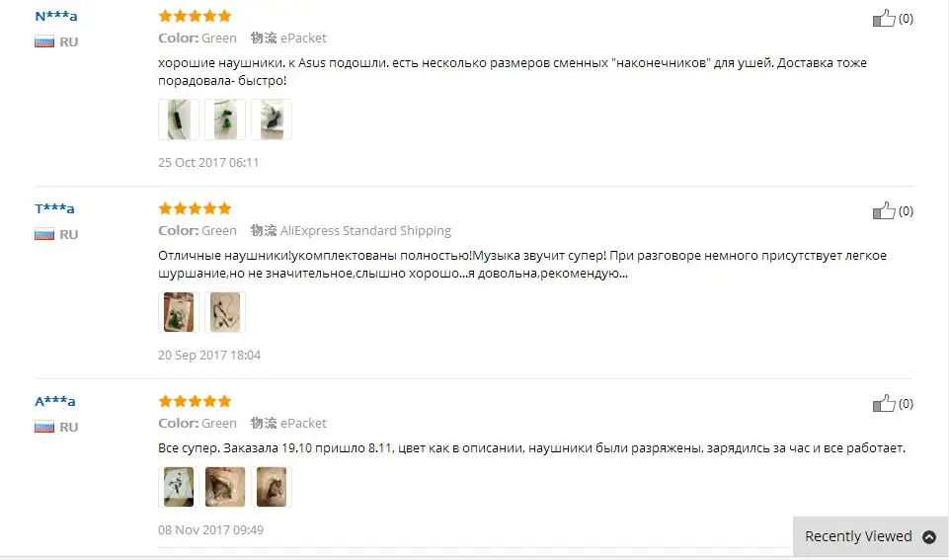This screenshot has height=560, width=949.
Task: Expand the Recently Viewed panel arrow
Action: click(929, 536)
